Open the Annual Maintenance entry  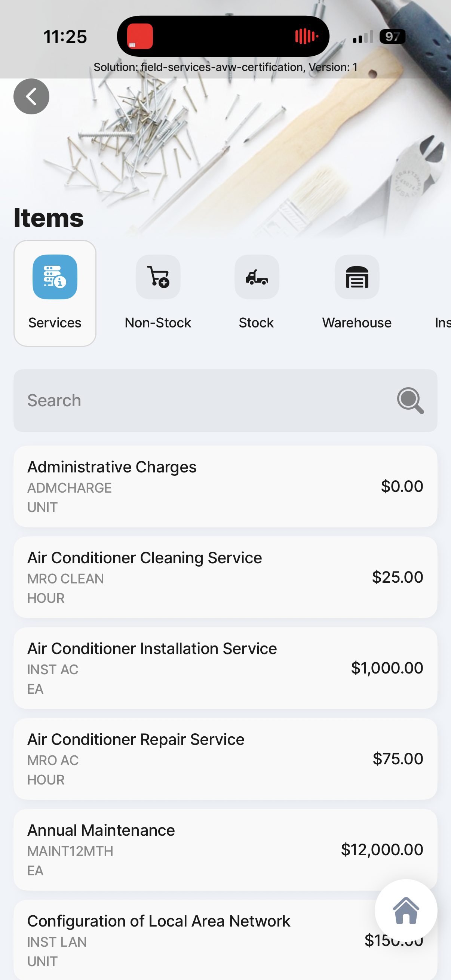(x=225, y=850)
